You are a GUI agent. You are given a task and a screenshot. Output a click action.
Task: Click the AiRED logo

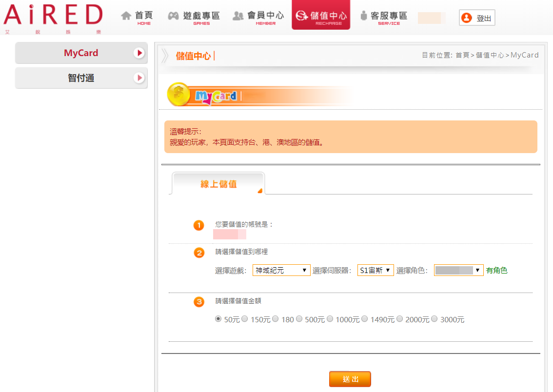pos(53,19)
